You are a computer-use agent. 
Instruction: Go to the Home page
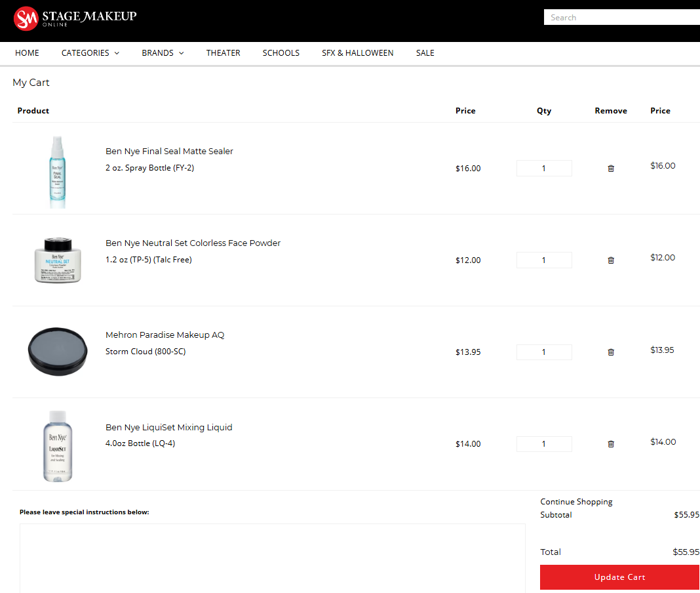pos(28,52)
